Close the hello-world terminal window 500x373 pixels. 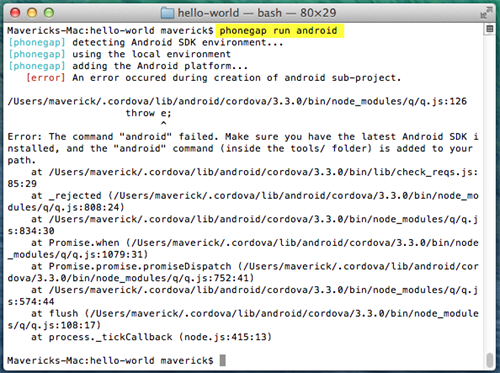(x=15, y=13)
